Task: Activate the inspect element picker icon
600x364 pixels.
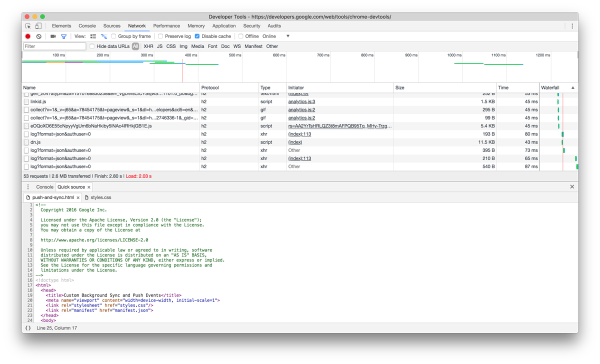Action: tap(28, 26)
